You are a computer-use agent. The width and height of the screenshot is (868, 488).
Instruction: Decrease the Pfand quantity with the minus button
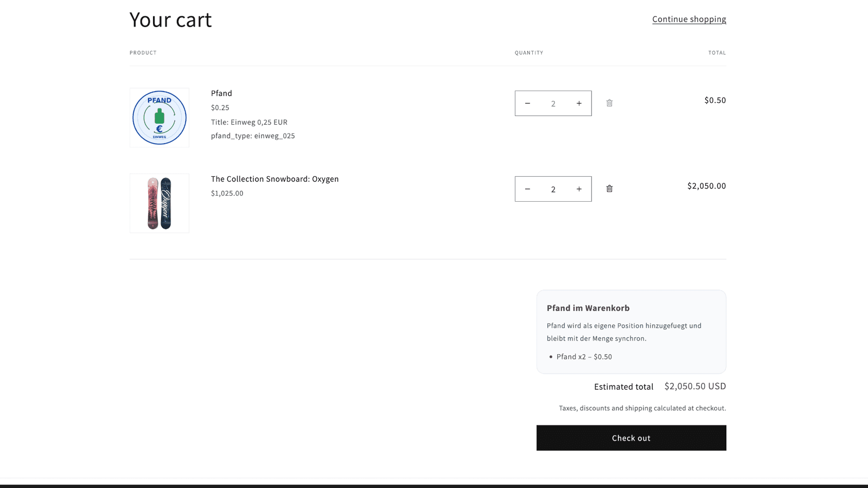coord(527,104)
